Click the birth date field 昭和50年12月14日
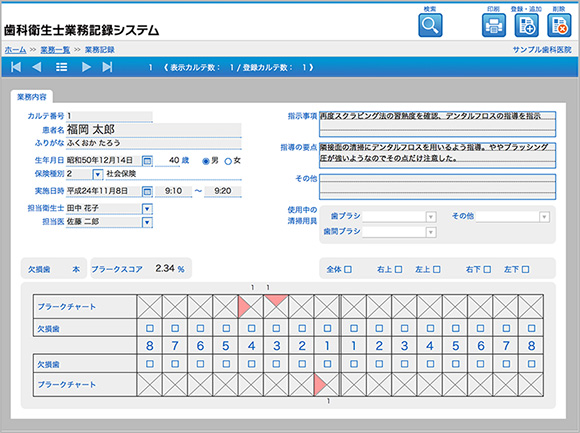Viewport: 580px width, 433px height. point(104,160)
